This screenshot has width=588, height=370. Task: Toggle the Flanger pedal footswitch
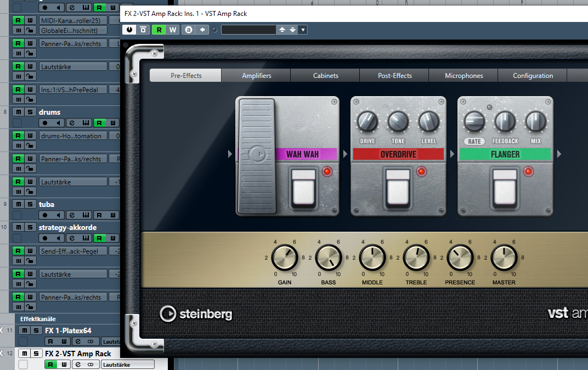505,188
